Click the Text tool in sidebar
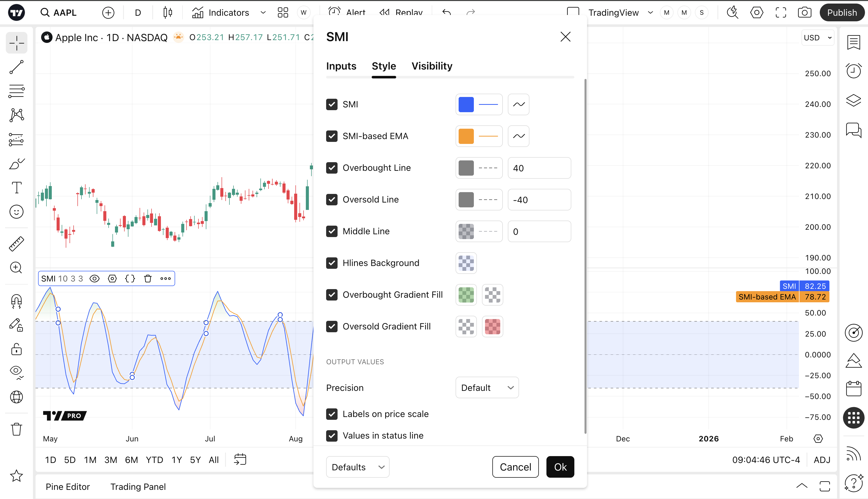The width and height of the screenshot is (868, 499). 16,188
